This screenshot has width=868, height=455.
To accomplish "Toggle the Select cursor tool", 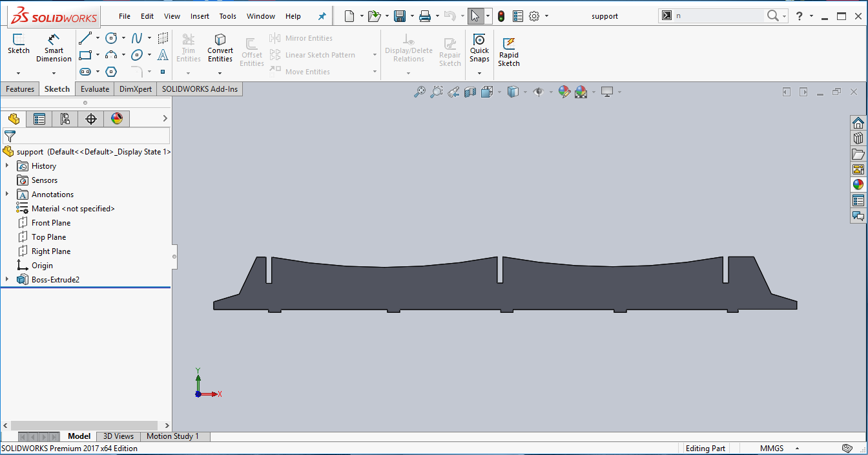I will [475, 16].
